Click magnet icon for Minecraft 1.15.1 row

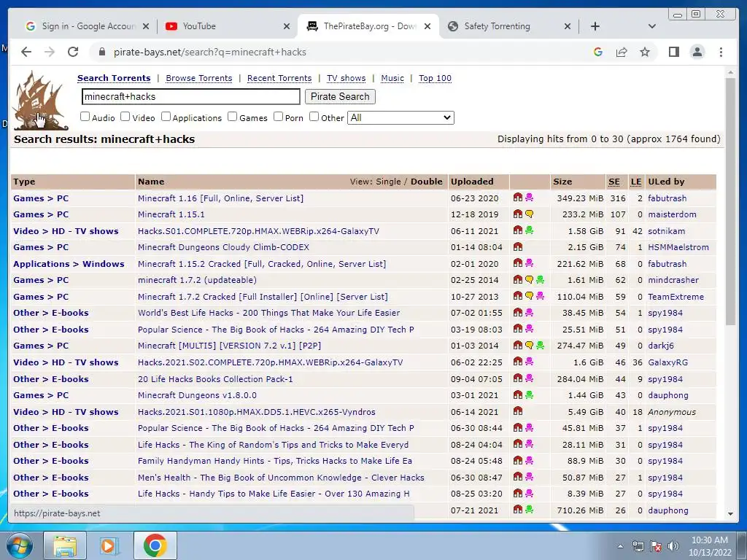tap(517, 214)
